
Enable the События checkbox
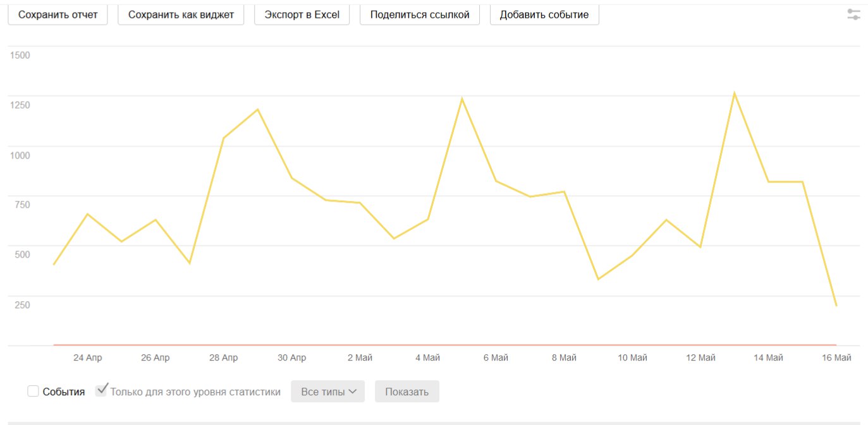click(x=33, y=392)
